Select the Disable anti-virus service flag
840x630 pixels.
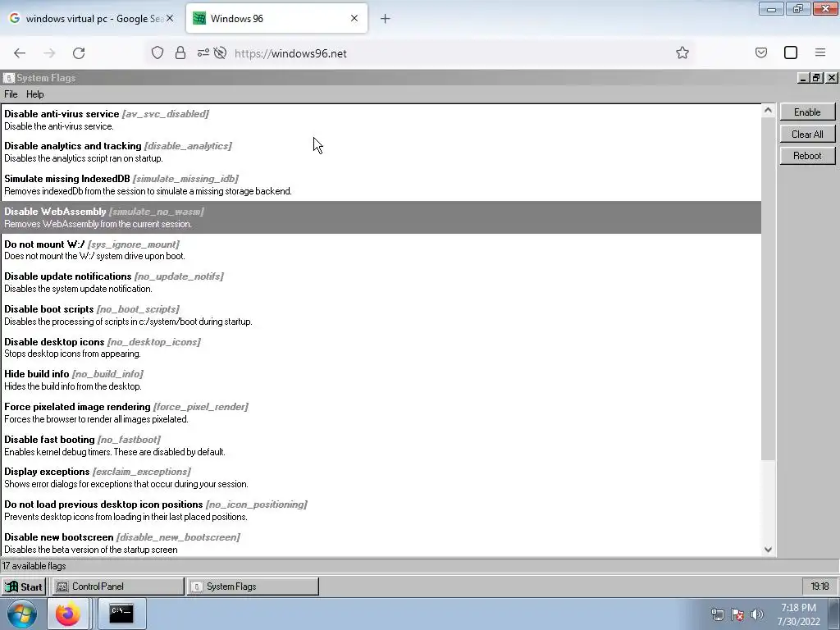coord(381,120)
